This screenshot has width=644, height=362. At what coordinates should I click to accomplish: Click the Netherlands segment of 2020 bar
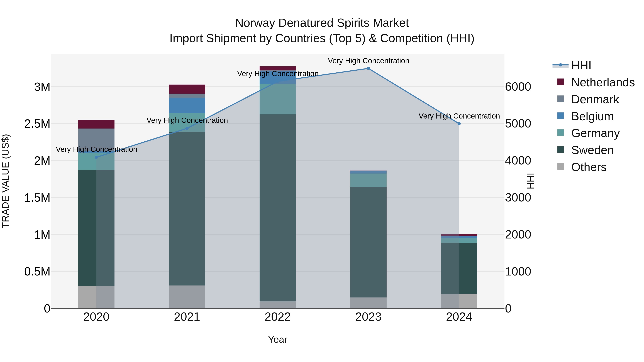[96, 124]
